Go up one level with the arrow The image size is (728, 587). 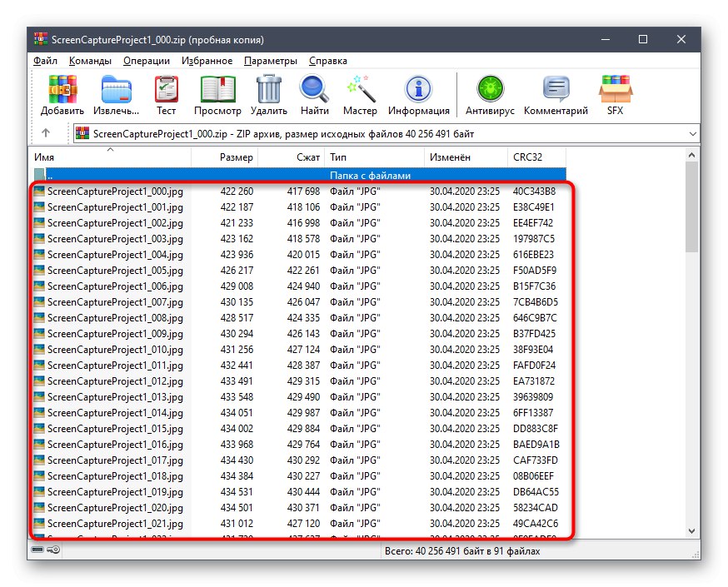46,133
